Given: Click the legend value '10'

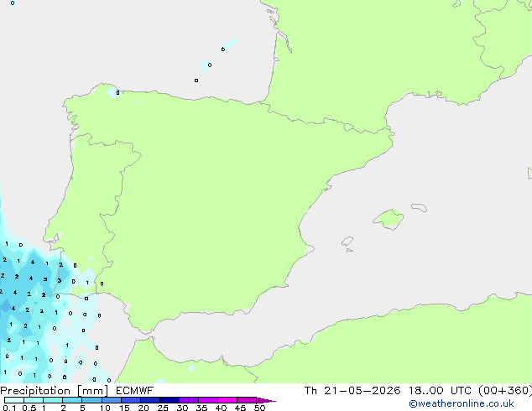Looking at the screenshot, I should pyautogui.click(x=105, y=408).
